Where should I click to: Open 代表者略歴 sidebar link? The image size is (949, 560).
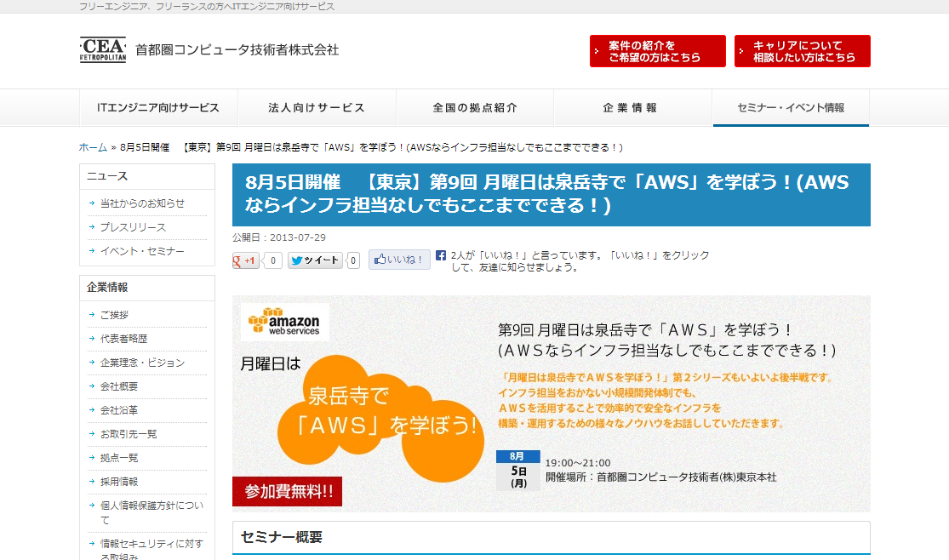coord(123,339)
